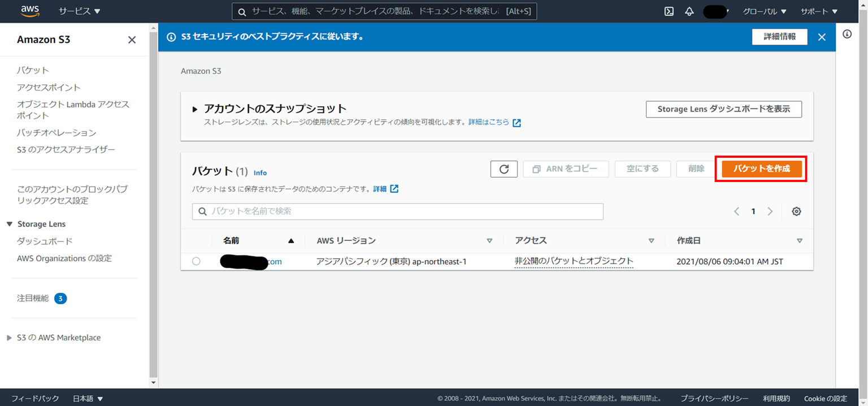The width and height of the screenshot is (868, 406).
Task: Click Storage Lens ダッシュボードを表示 button
Action: point(723,109)
